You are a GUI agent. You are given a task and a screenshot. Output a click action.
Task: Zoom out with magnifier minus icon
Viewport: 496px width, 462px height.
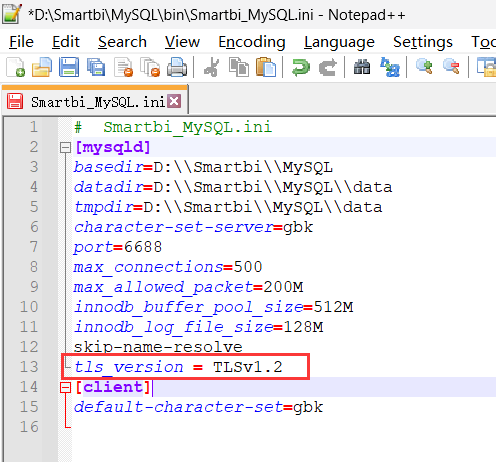[451, 67]
